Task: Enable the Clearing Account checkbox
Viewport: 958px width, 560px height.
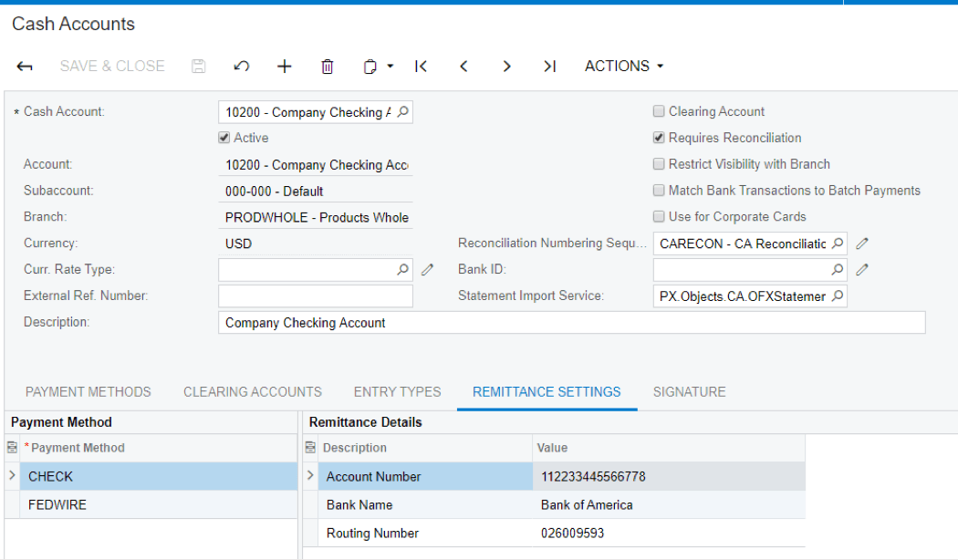Action: click(659, 111)
